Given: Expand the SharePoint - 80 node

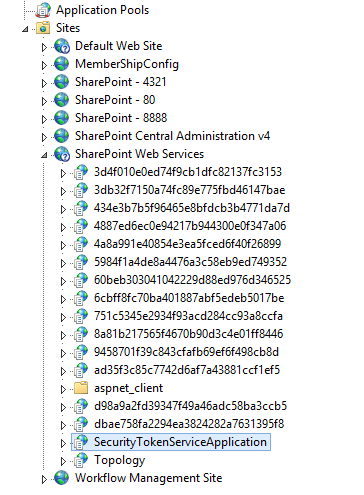Looking at the screenshot, I should coord(44,101).
